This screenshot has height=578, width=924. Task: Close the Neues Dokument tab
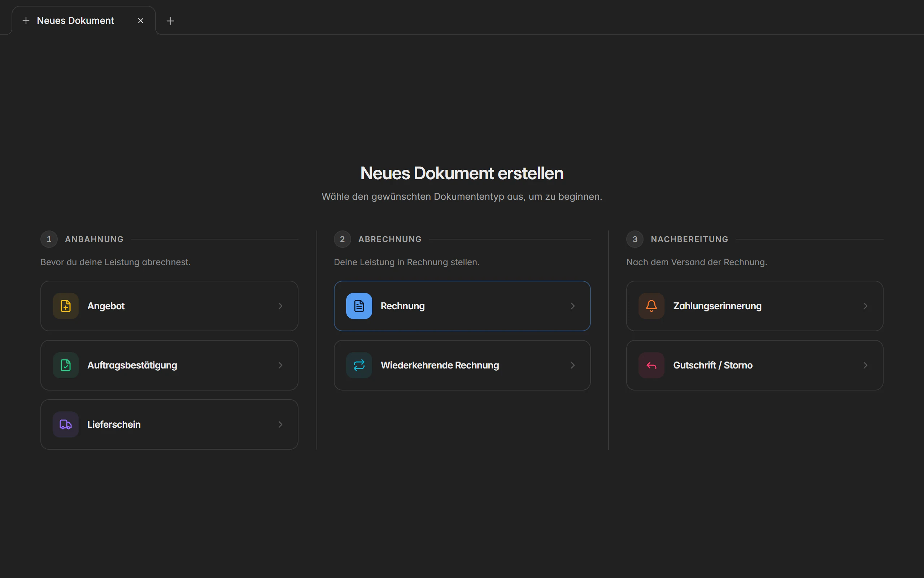coord(140,21)
